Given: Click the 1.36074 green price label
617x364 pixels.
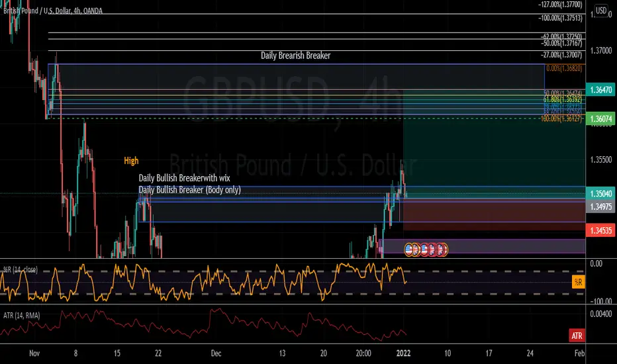Looking at the screenshot, I should tap(601, 119).
